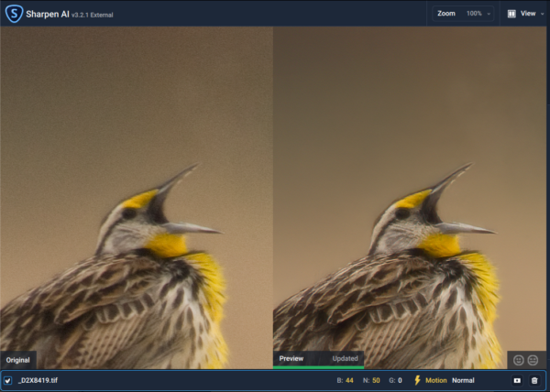550x392 pixels.
Task: Click the neutral face rating icon
Action: pos(533,360)
